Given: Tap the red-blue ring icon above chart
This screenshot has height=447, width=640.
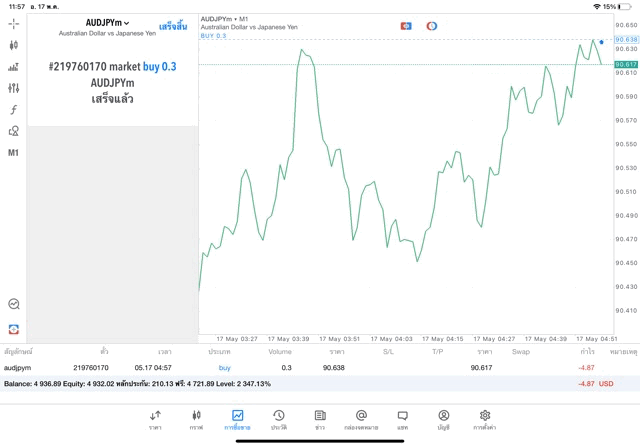Looking at the screenshot, I should pyautogui.click(x=431, y=26).
